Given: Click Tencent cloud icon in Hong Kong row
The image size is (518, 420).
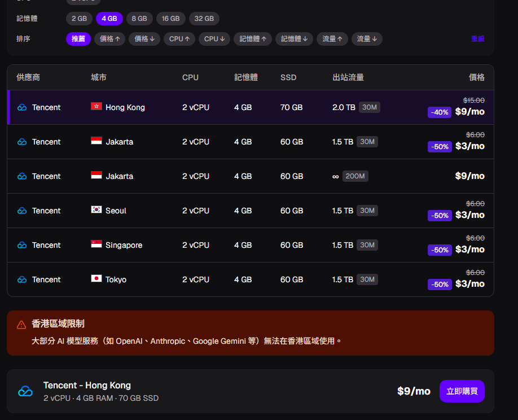Looking at the screenshot, I should pyautogui.click(x=22, y=107).
